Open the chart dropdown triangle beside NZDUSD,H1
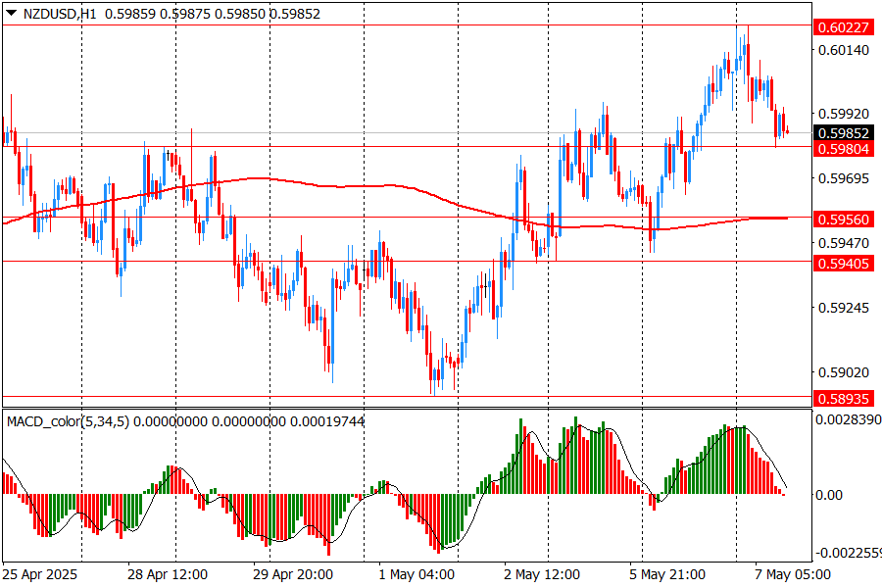This screenshot has height=588, width=882. 11,14
